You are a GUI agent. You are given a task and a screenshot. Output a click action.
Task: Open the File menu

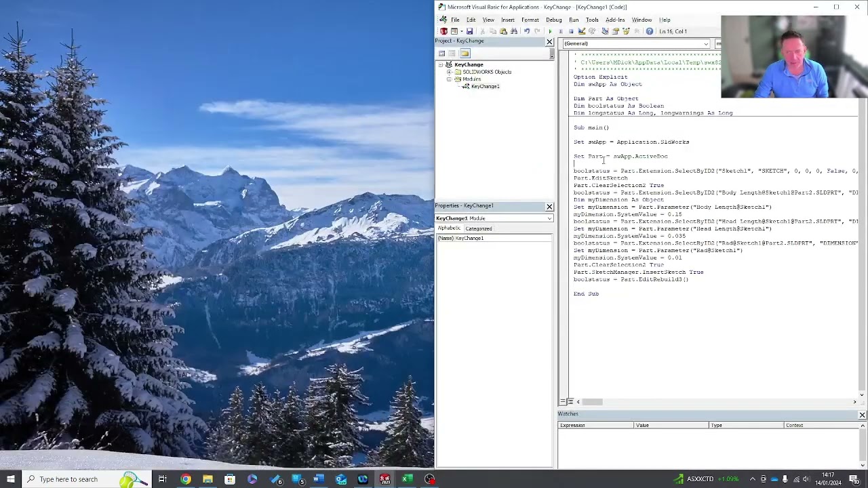[455, 20]
